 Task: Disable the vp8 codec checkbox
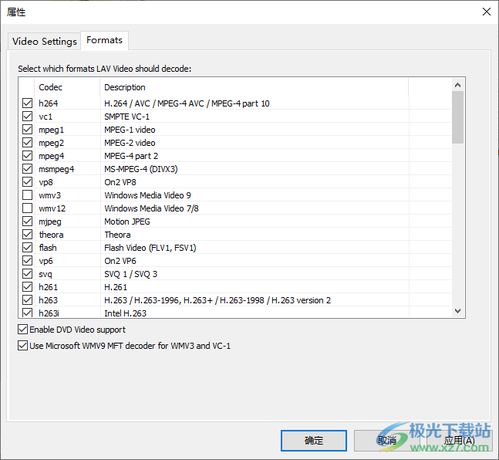tap(27, 182)
